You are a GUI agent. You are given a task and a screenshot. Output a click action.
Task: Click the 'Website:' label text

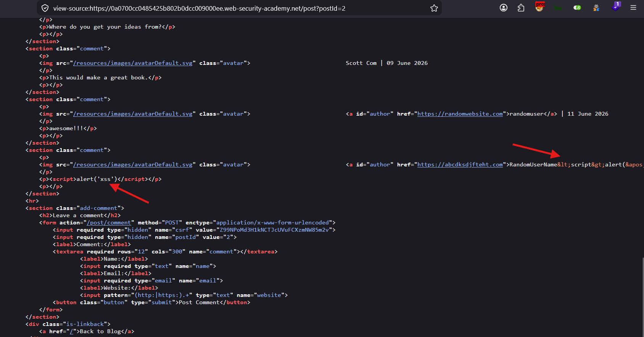tap(118, 288)
